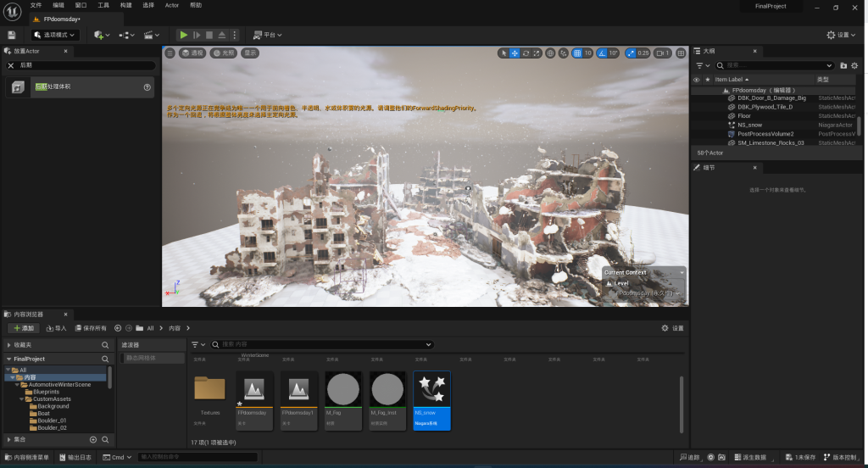The height and width of the screenshot is (468, 868).
Task: Click the 添加 button in content browser
Action: [x=24, y=328]
